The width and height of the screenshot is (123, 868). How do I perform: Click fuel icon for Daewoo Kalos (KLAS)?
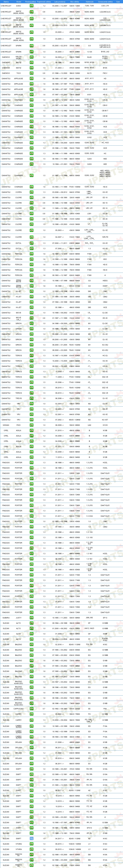(31, 57)
